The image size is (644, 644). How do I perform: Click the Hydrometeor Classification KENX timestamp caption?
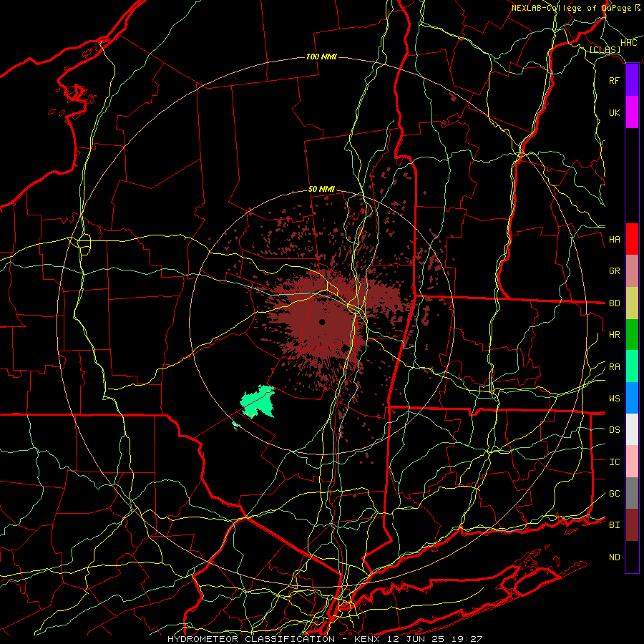point(325,639)
